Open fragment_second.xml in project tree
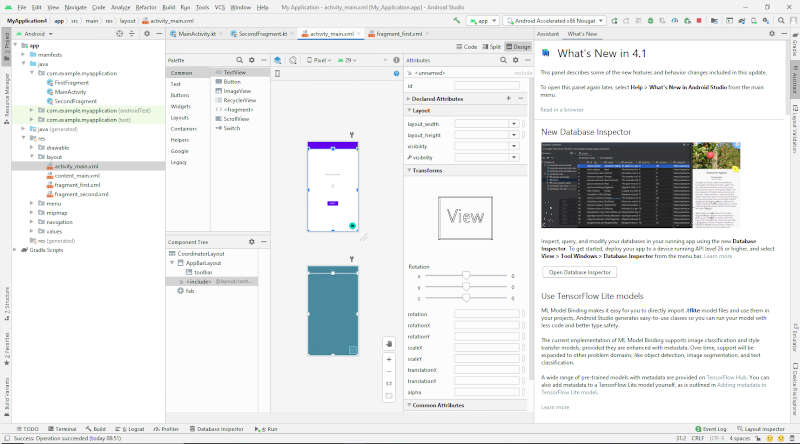800x444 pixels. (82, 194)
